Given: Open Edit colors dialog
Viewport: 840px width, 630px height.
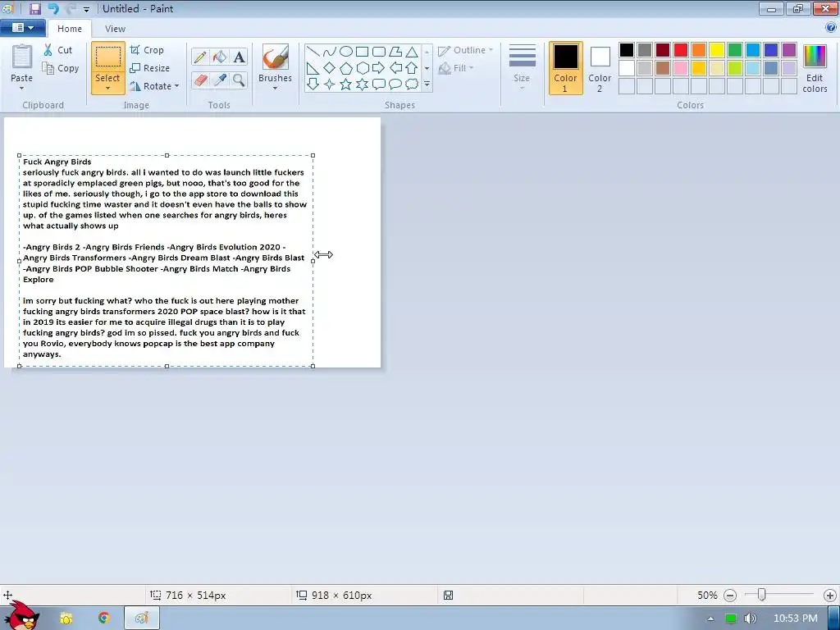Looking at the screenshot, I should [815, 68].
